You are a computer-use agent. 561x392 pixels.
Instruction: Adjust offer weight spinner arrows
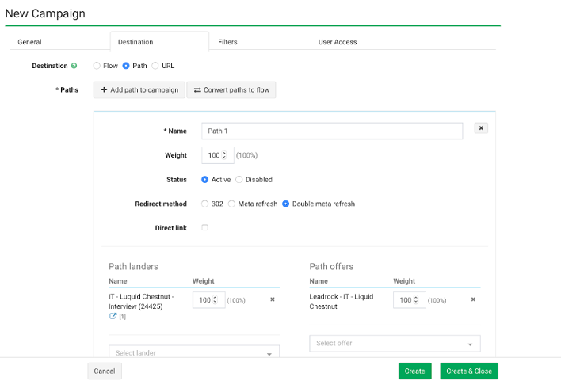coord(416,299)
